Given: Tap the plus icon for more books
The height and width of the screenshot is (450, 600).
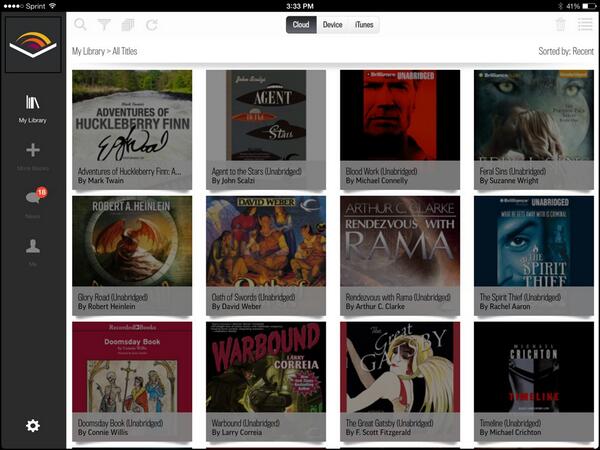Looking at the screenshot, I should [x=33, y=150].
